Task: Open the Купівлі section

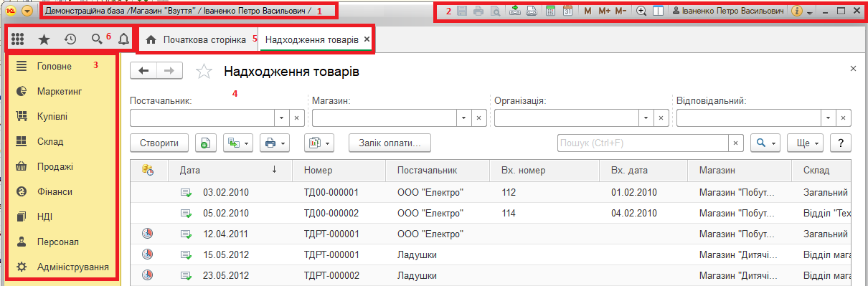Action: (x=62, y=116)
